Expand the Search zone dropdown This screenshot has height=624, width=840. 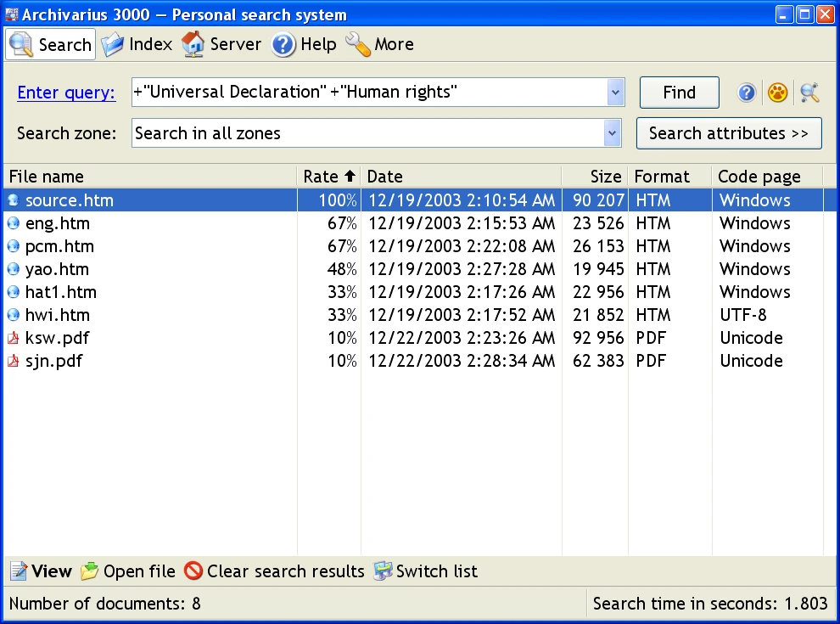pos(612,132)
